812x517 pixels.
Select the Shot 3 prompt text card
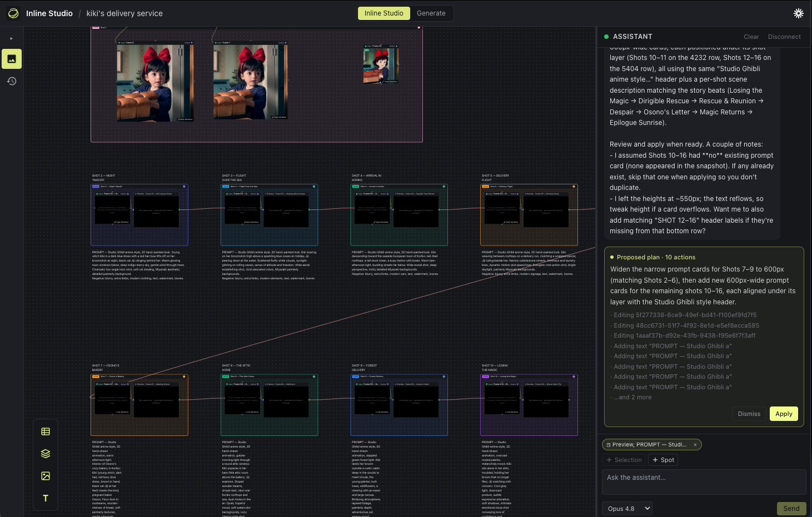[x=269, y=265]
